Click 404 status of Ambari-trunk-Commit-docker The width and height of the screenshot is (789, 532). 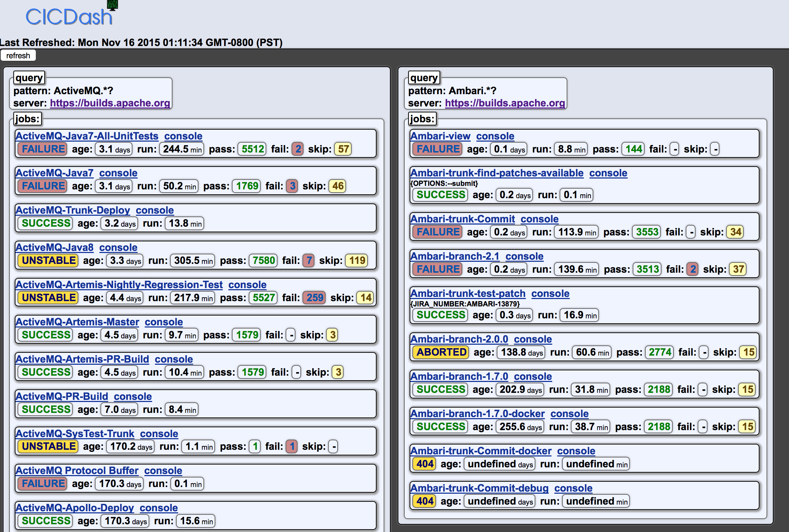(x=425, y=464)
